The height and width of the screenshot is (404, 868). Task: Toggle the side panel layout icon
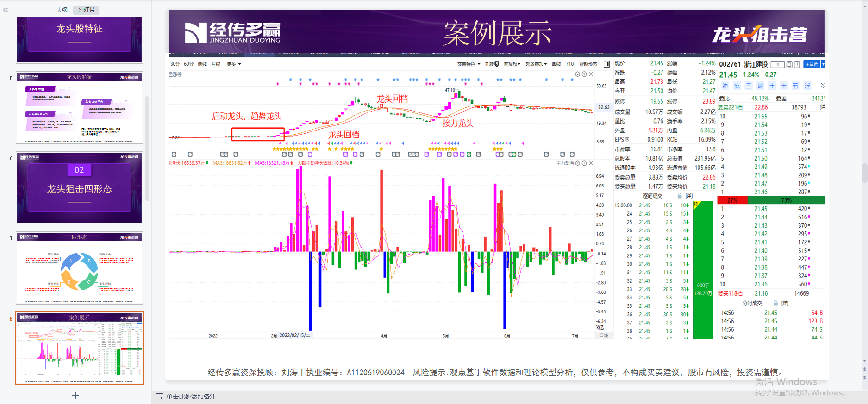[606, 64]
